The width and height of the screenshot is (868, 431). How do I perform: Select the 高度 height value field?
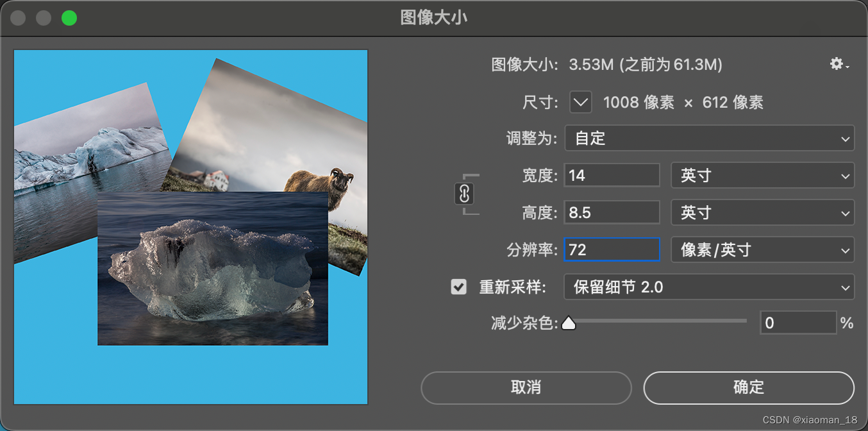[x=612, y=212]
